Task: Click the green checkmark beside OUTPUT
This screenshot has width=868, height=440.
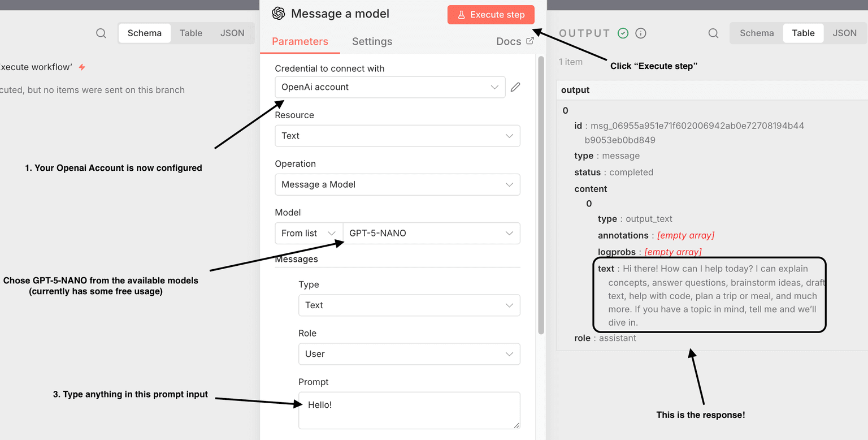Action: pyautogui.click(x=623, y=33)
